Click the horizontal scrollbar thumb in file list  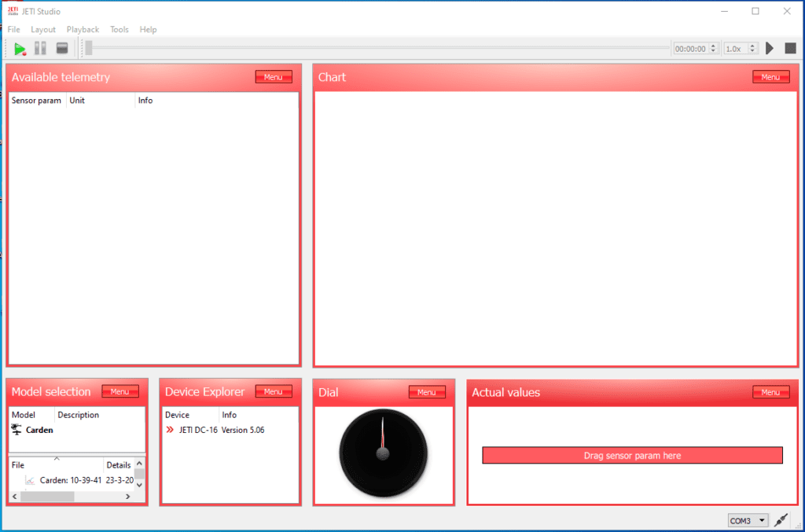pyautogui.click(x=47, y=497)
